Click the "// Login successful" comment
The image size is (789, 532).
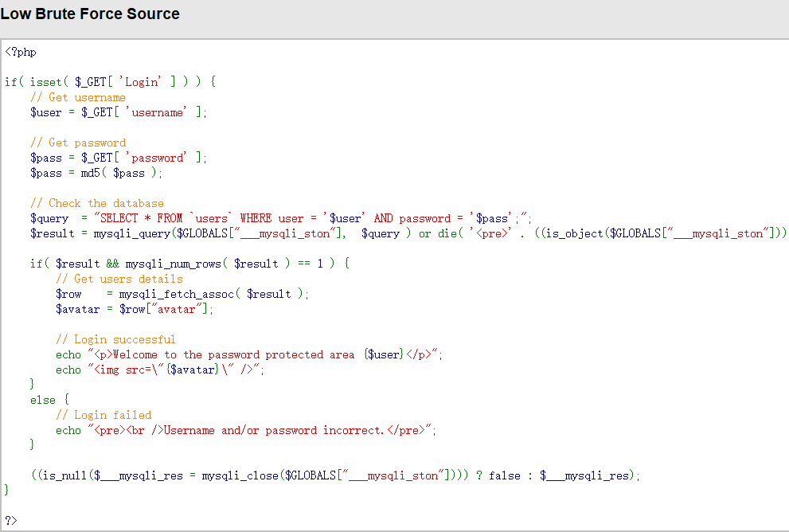tap(116, 339)
